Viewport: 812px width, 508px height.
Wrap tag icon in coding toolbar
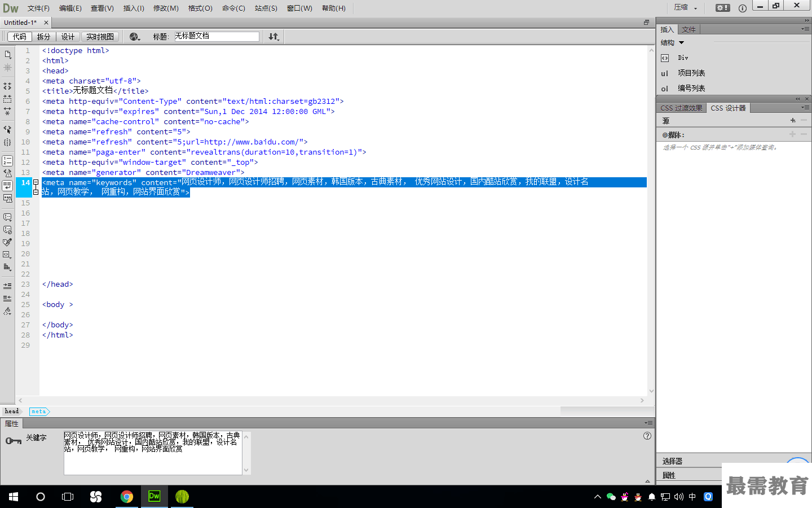coord(7,242)
